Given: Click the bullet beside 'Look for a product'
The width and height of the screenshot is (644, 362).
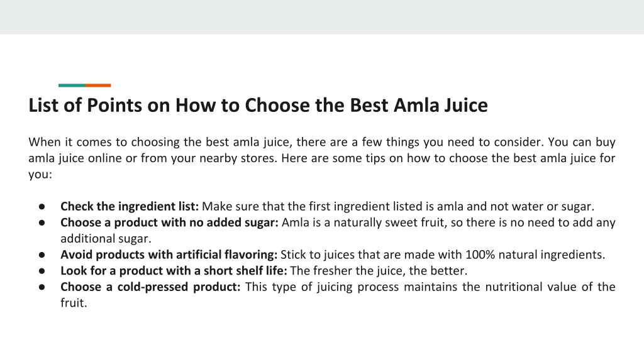Looking at the screenshot, I should [x=42, y=271].
